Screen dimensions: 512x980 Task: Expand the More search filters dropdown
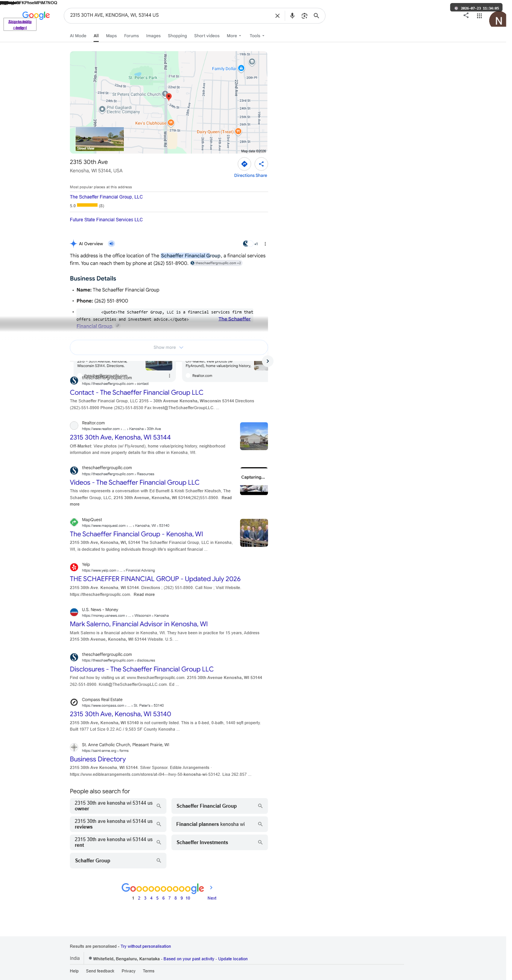234,36
